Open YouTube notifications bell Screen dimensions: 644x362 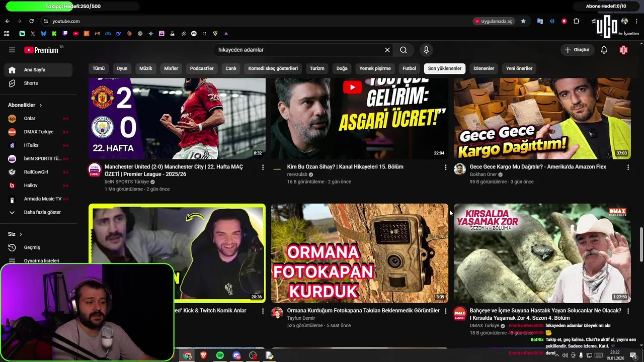(604, 50)
